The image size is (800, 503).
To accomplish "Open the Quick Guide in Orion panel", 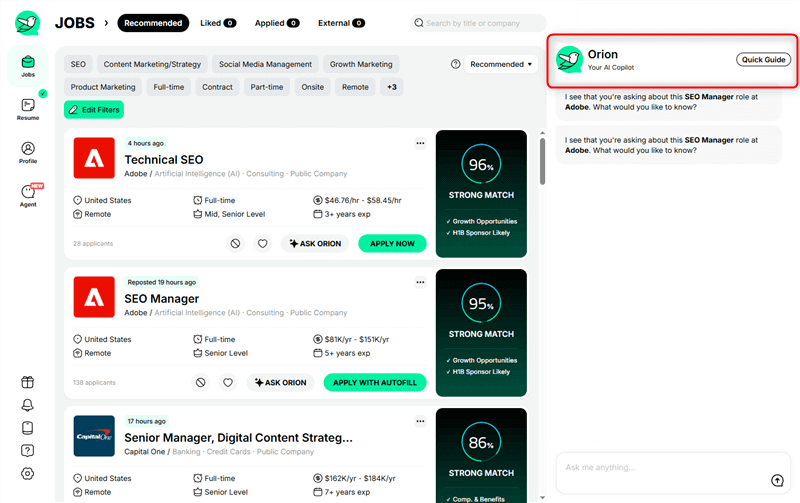I will (763, 60).
